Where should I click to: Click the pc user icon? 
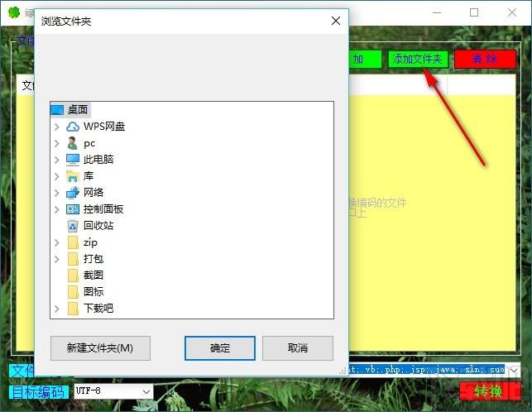[72, 143]
